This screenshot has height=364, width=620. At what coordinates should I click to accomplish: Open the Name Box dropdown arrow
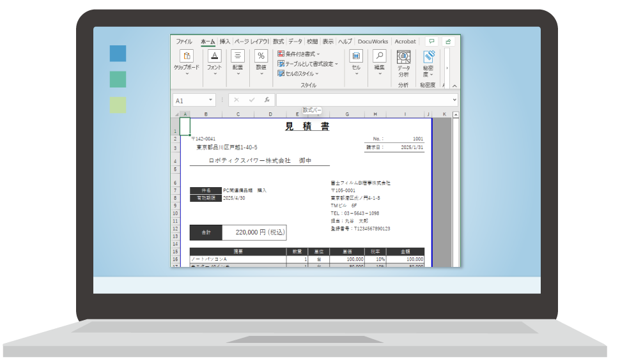[x=211, y=100]
